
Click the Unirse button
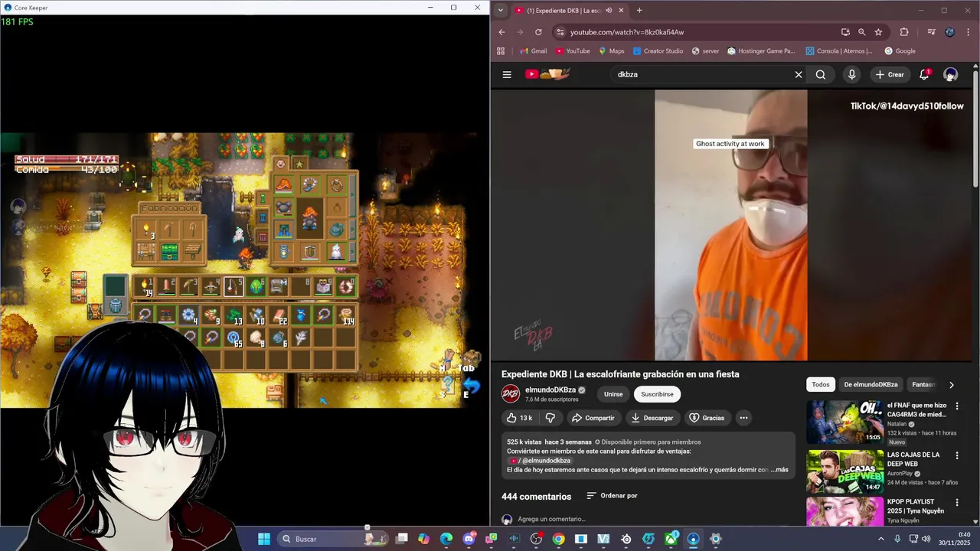pyautogui.click(x=613, y=394)
